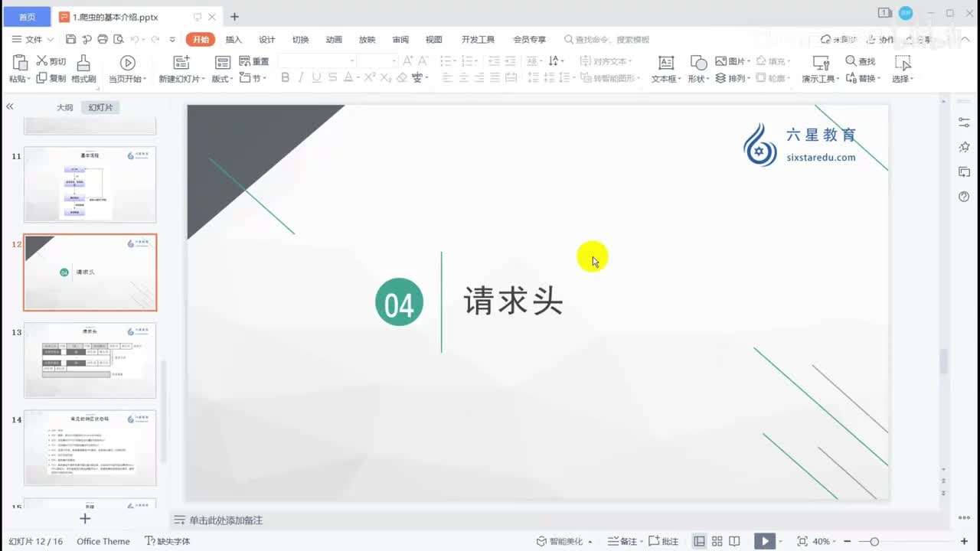Switch to Normal view in status bar

pos(699,541)
